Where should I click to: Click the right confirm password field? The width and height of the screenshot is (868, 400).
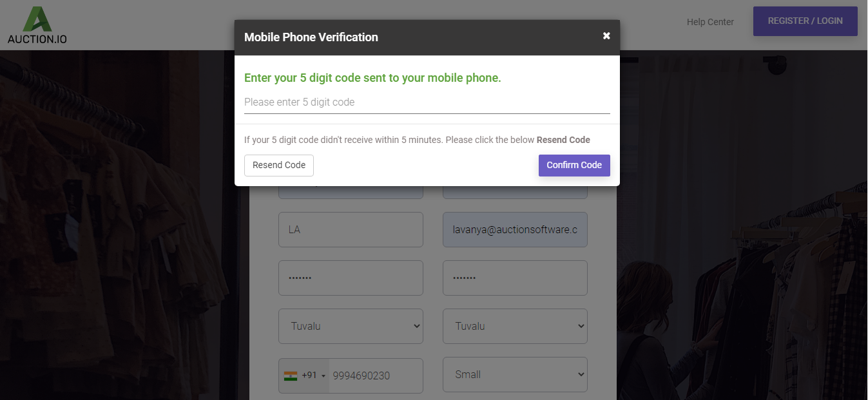515,278
